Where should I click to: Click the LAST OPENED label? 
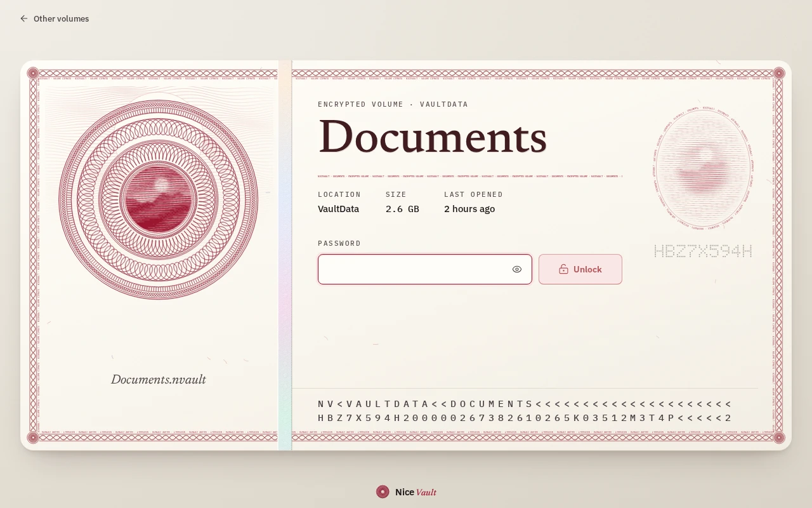click(473, 194)
